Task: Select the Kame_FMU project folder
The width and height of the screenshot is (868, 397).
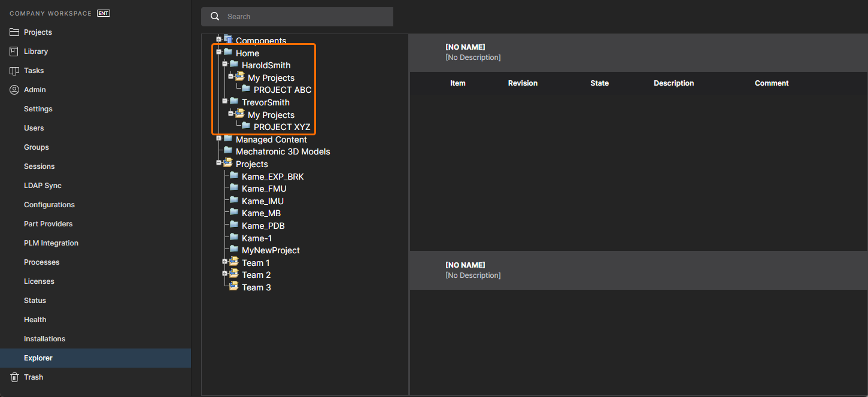Action: click(264, 189)
